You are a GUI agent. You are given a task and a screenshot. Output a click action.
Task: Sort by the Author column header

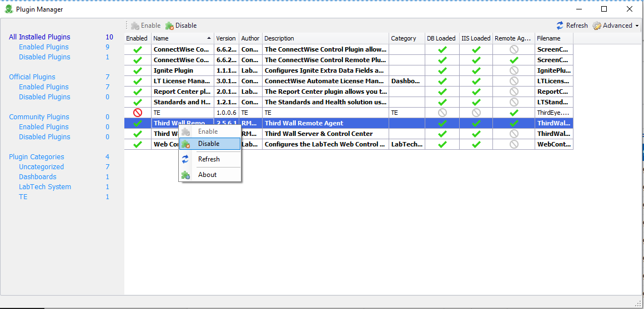[250, 38]
